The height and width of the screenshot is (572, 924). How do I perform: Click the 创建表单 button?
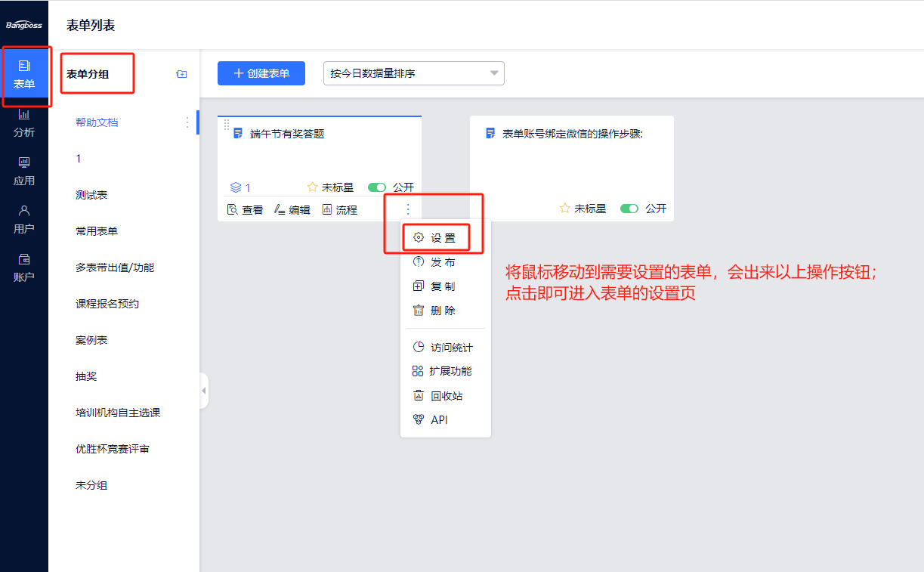point(261,73)
